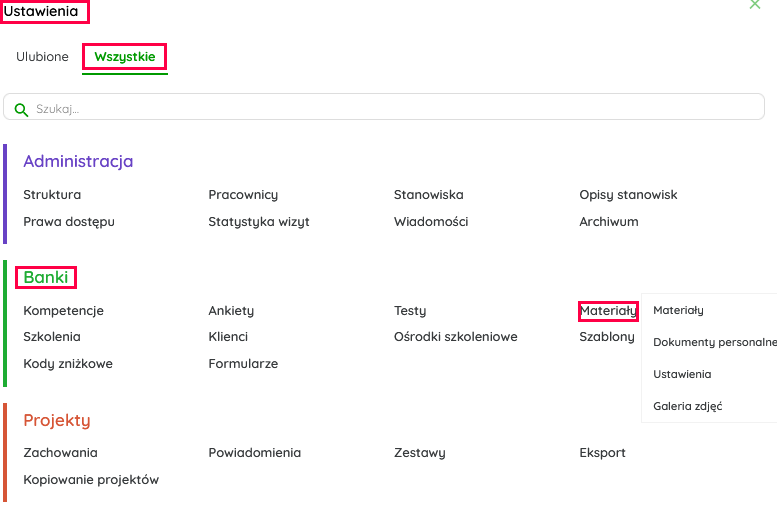Image resolution: width=777 pixels, height=511 pixels.
Task: Open Prawa dostępu settings
Action: point(69,222)
